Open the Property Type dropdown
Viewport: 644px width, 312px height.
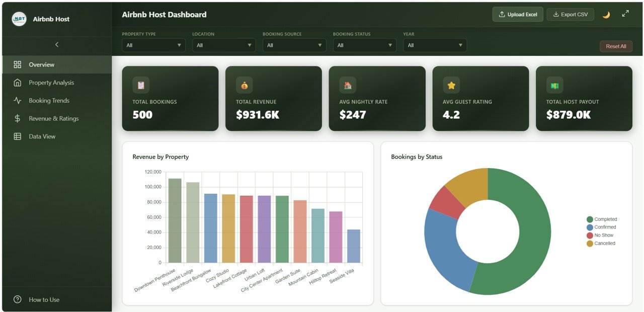153,45
